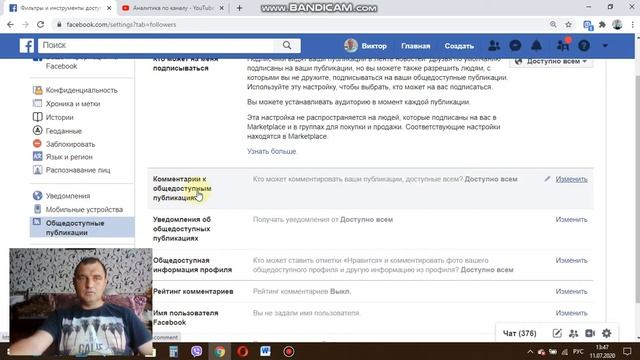Click 'Изменить' for Общедоступная информация профиля
This screenshot has height=360, width=640.
[x=571, y=260]
